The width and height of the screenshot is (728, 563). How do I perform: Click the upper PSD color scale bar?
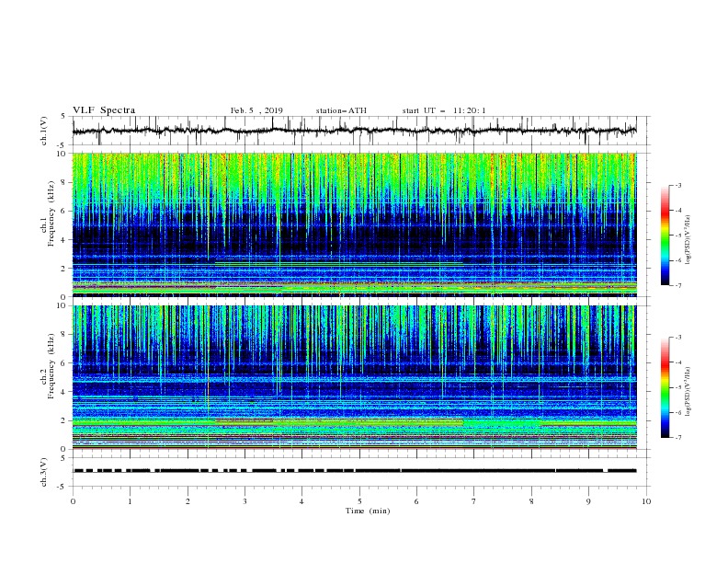[665, 236]
